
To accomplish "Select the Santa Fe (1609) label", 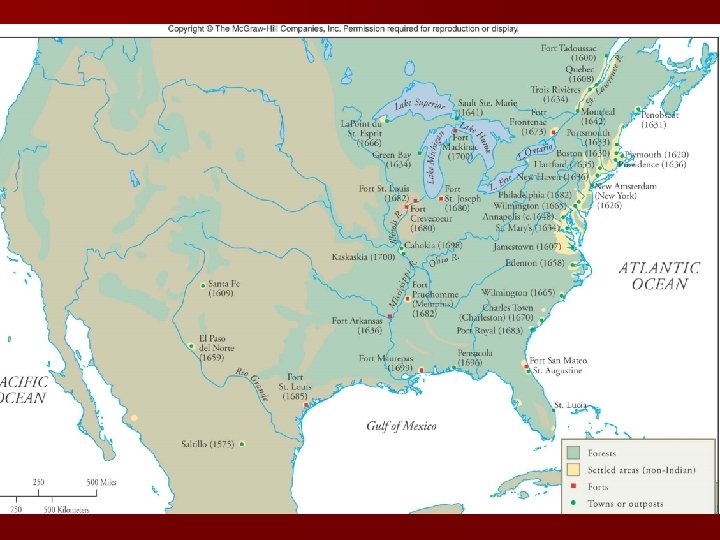I will point(224,288).
